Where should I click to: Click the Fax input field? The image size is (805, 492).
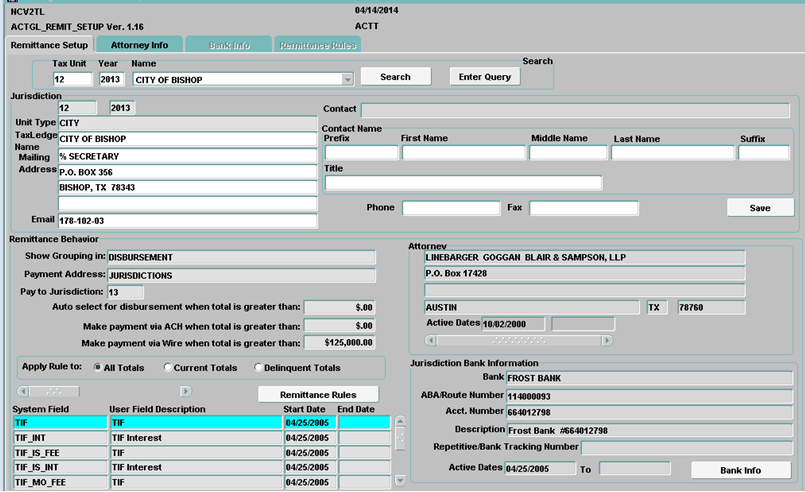pyautogui.click(x=584, y=208)
